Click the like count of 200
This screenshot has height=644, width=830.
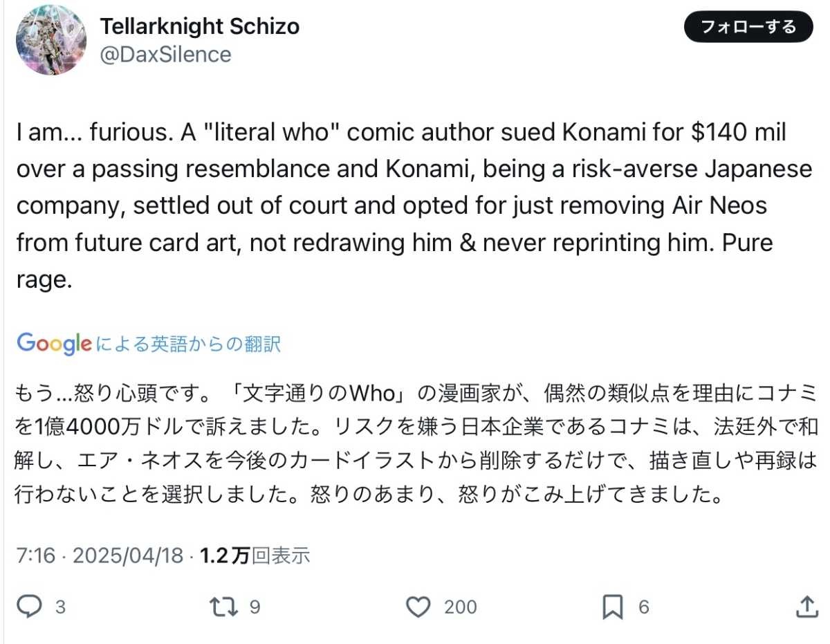point(460,607)
